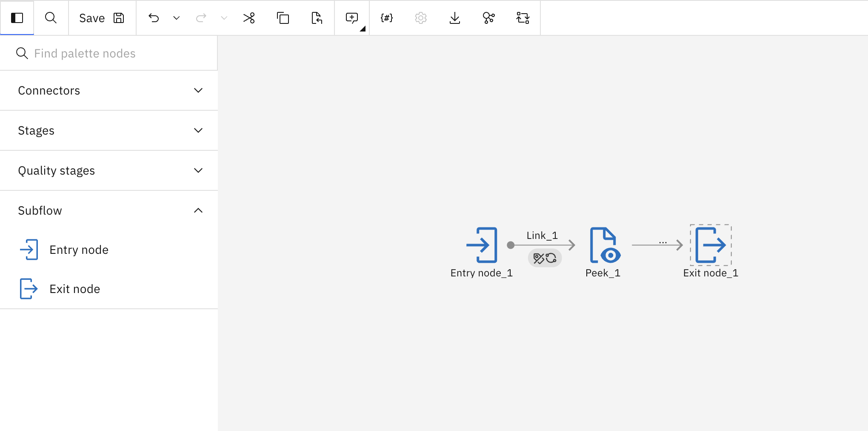Click the add comment icon

pyautogui.click(x=352, y=18)
